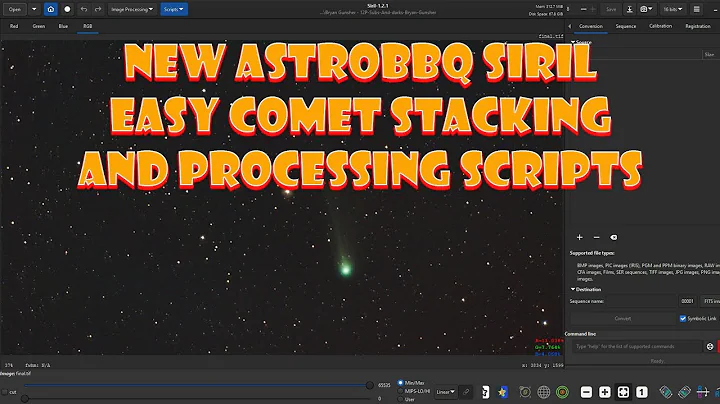Select the Min/Max radio button
The height and width of the screenshot is (404, 720).
pyautogui.click(x=400, y=383)
